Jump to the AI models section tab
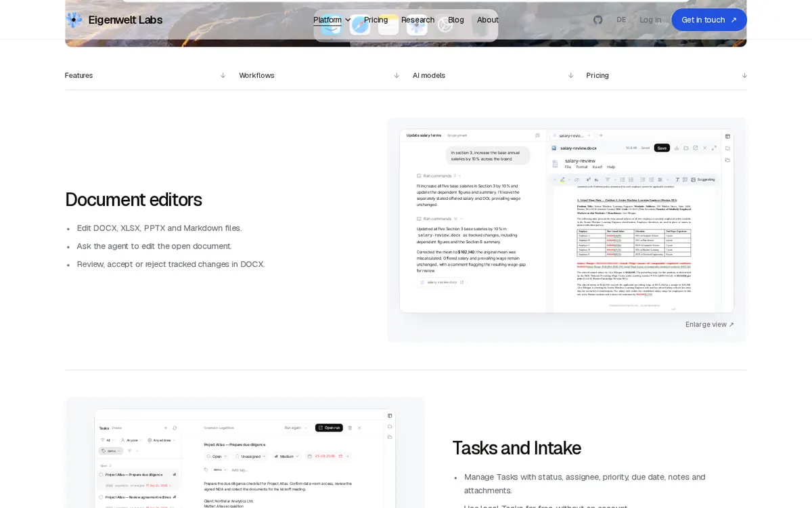 point(493,75)
